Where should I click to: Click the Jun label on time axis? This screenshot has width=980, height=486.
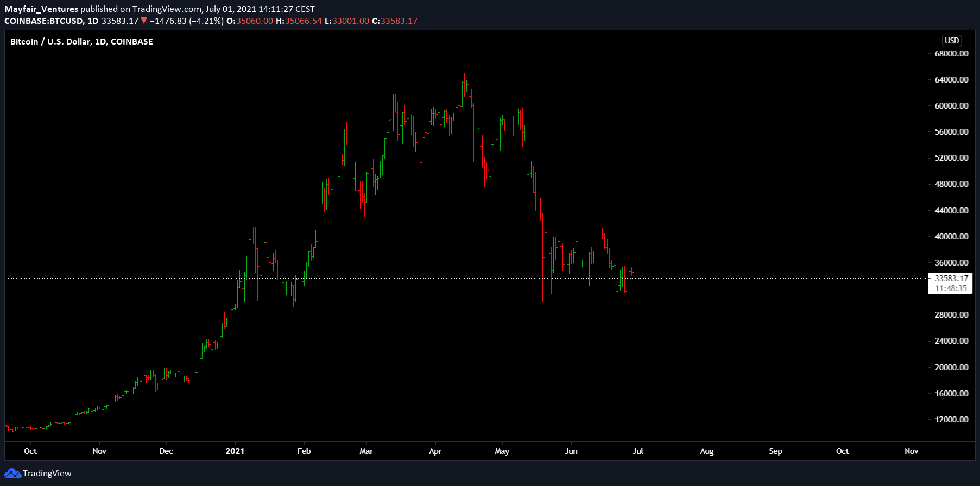click(571, 451)
